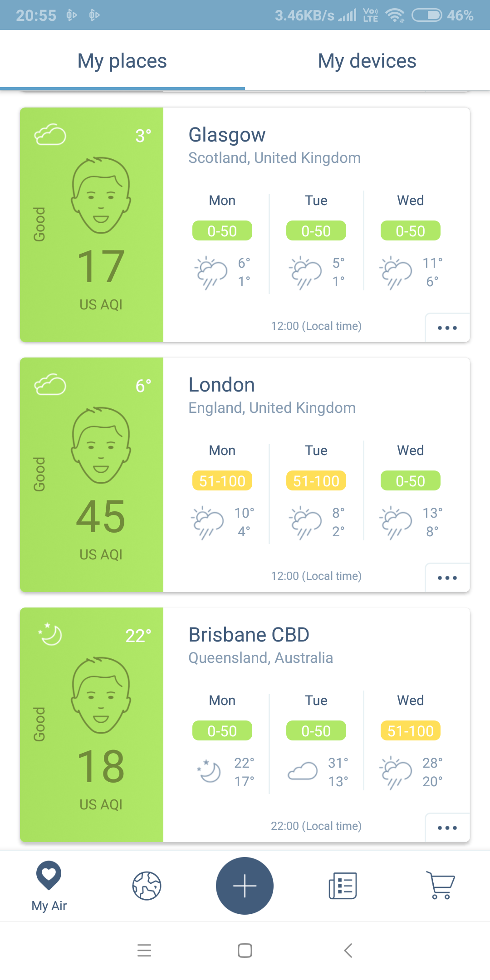The width and height of the screenshot is (490, 980).
Task: Tap Glasgow's Tuesday rain forecast icon
Action: click(305, 272)
